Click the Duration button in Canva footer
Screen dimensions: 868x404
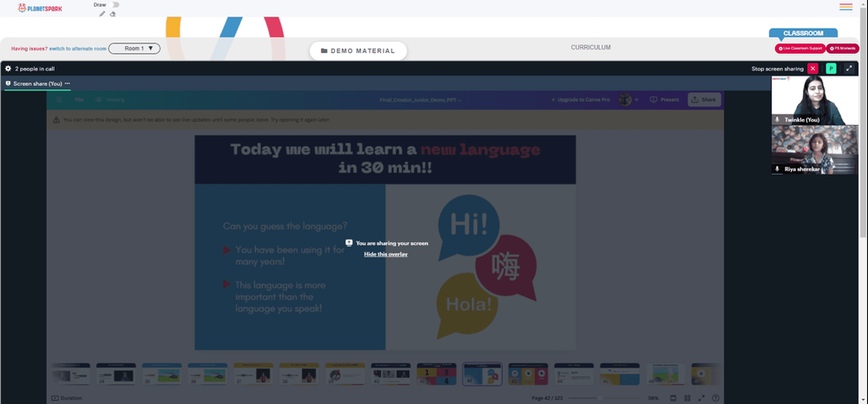[x=67, y=398]
